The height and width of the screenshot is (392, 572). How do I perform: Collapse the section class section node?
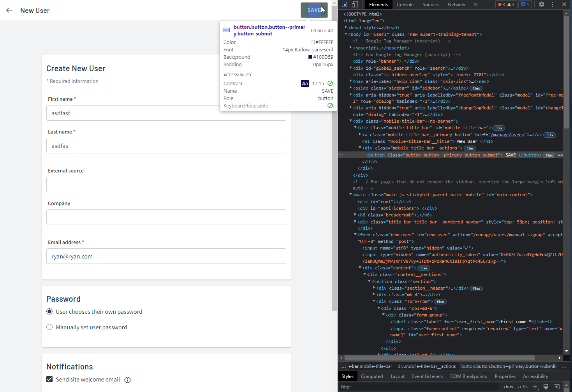click(369, 281)
